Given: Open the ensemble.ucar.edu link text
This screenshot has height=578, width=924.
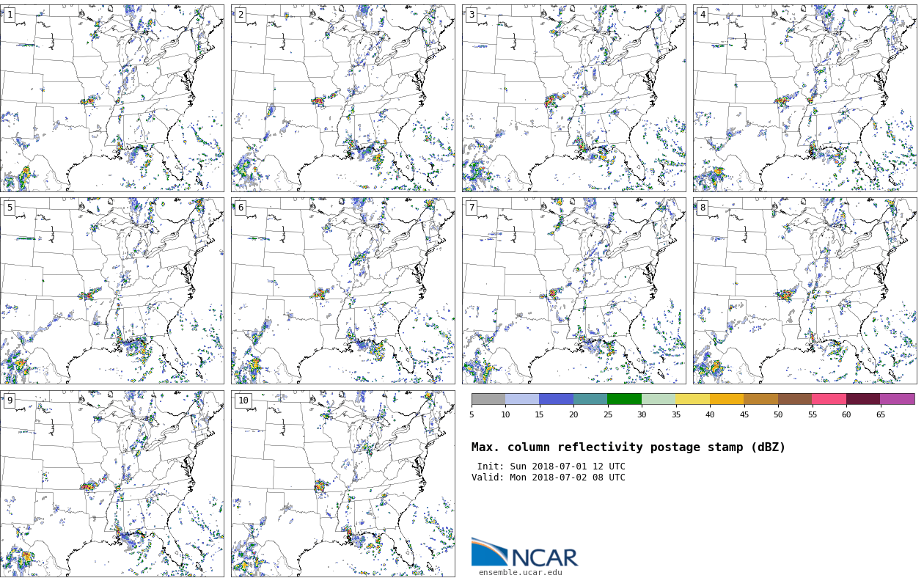Looking at the screenshot, I should 520,573.
